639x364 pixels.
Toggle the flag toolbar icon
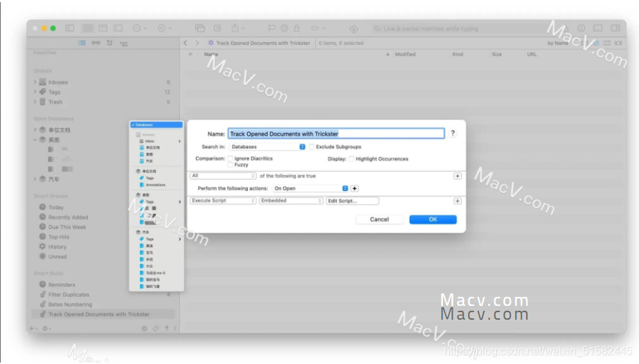point(271,28)
